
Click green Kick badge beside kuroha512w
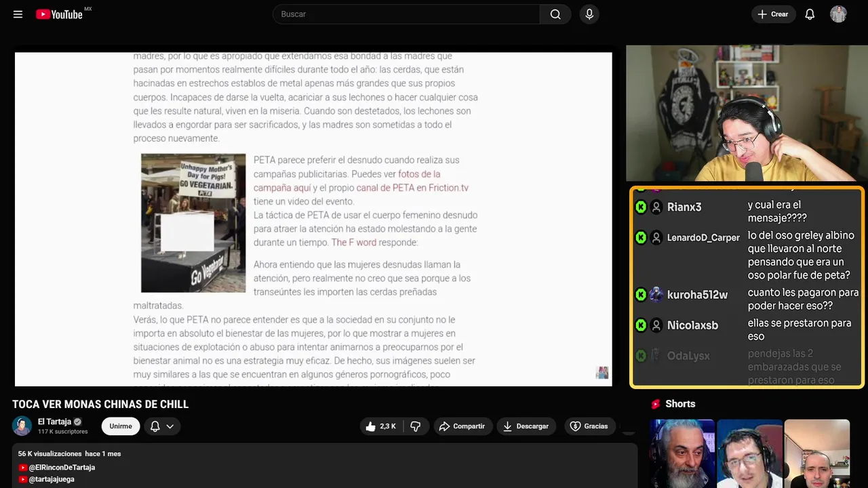[641, 295]
